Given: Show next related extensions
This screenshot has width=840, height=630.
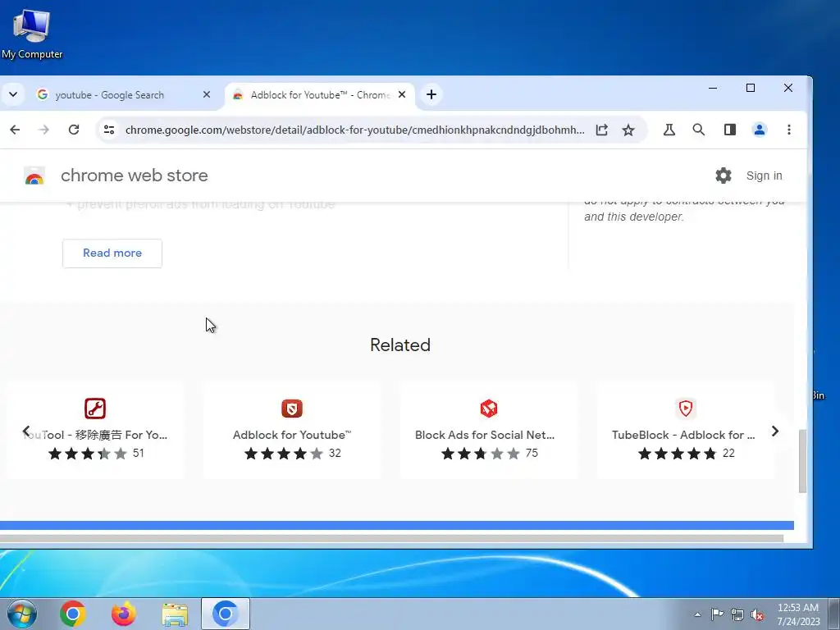Looking at the screenshot, I should (774, 431).
